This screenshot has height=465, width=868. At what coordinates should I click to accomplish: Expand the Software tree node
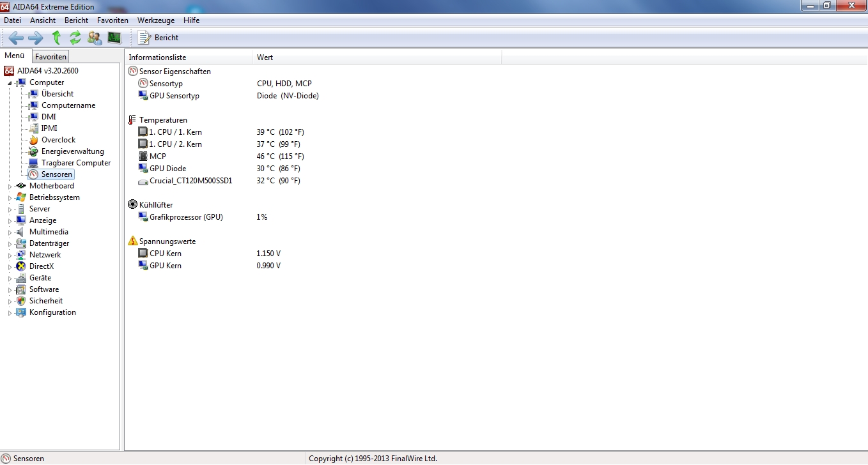[10, 289]
